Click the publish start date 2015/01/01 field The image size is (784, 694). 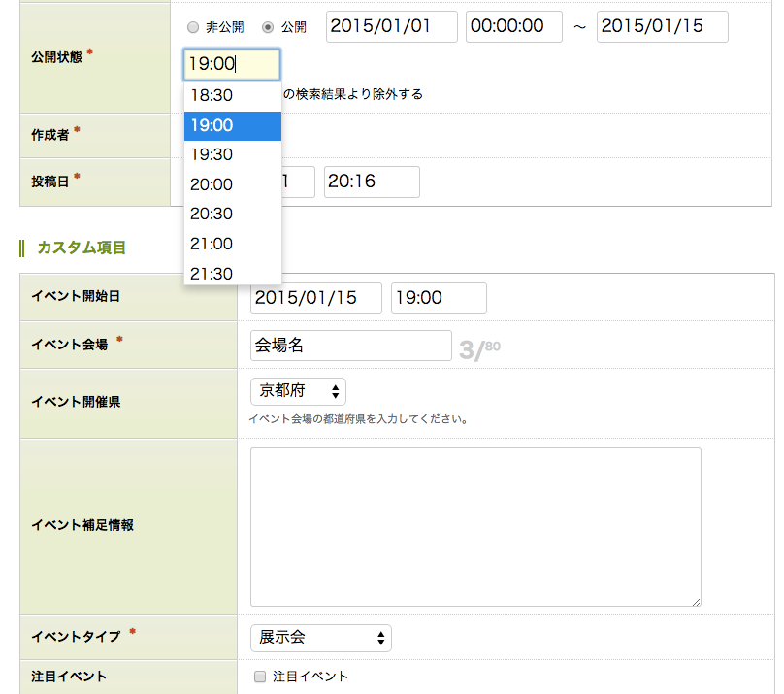(x=392, y=27)
